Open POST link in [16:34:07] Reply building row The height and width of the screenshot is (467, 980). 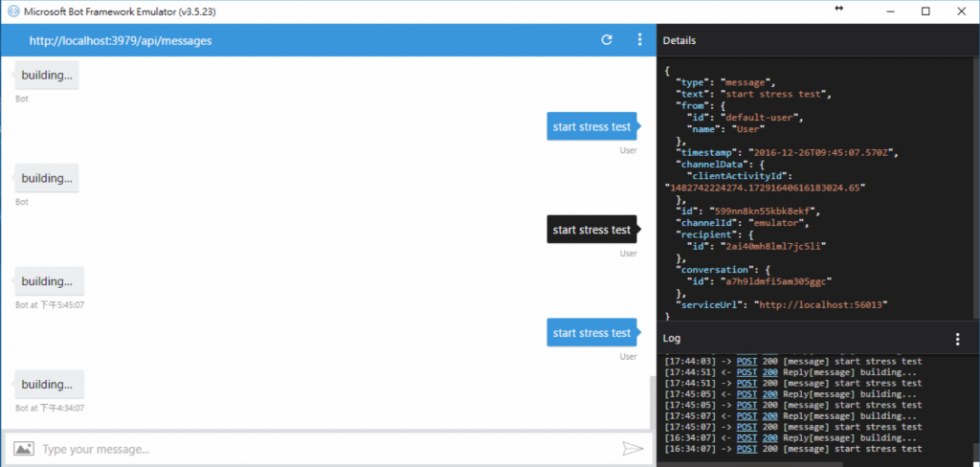[x=746, y=437]
